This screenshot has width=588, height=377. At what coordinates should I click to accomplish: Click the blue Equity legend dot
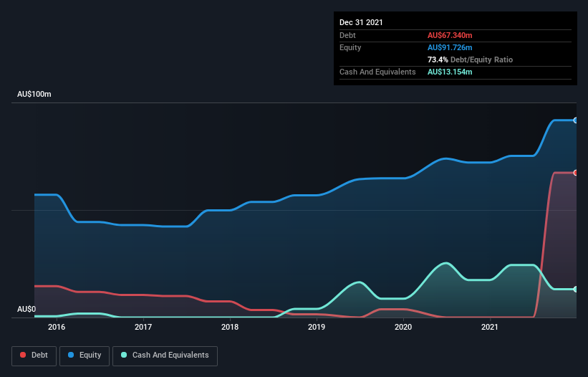pos(71,355)
